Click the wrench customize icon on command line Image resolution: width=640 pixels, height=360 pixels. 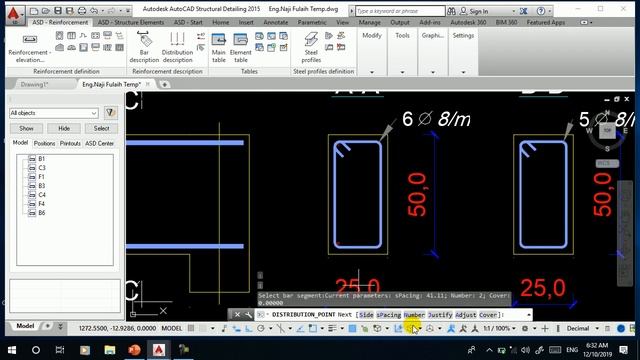click(x=248, y=315)
